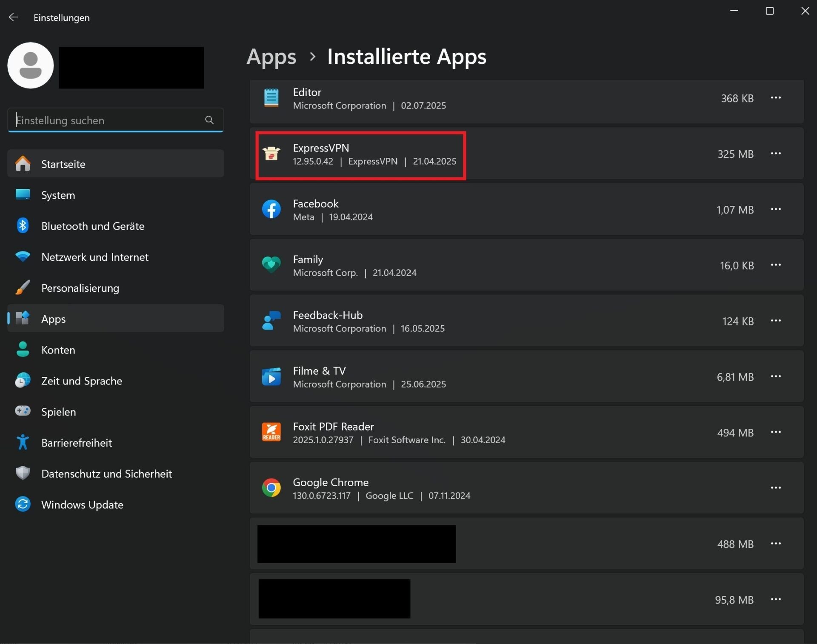The width and height of the screenshot is (817, 644).
Task: Click the Spielen gamepad icon
Action: [23, 410]
